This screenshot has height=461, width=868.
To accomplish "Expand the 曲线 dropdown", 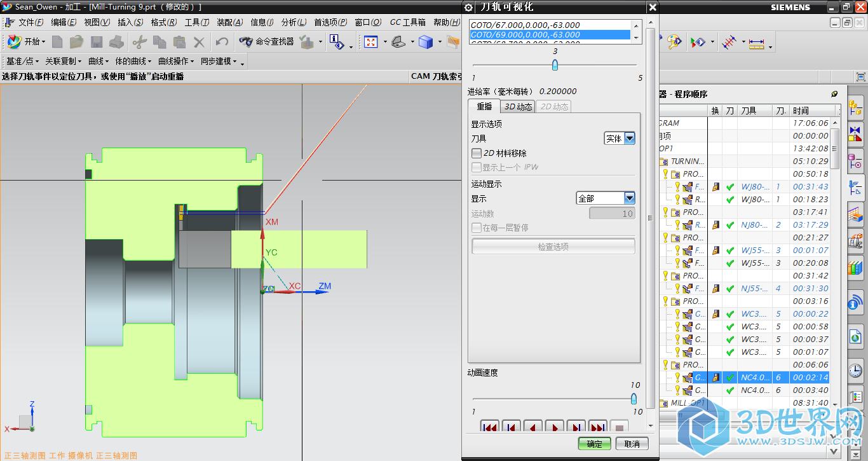I will click(98, 61).
